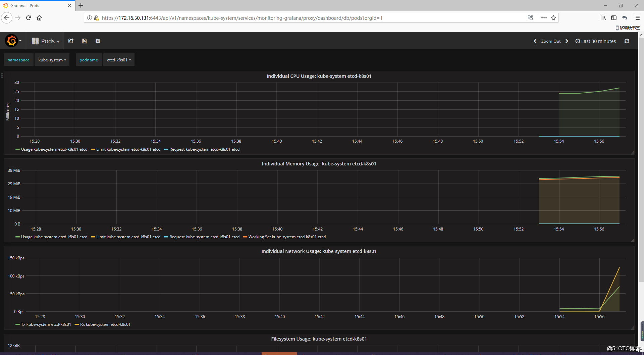Open the mobile bookmarks folder link
The width and height of the screenshot is (644, 355).
click(628, 28)
